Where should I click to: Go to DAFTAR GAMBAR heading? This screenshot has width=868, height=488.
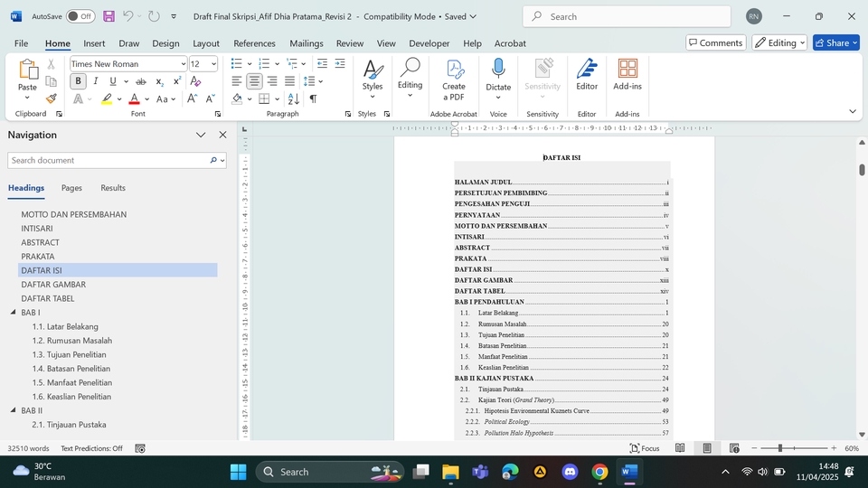[53, 285]
